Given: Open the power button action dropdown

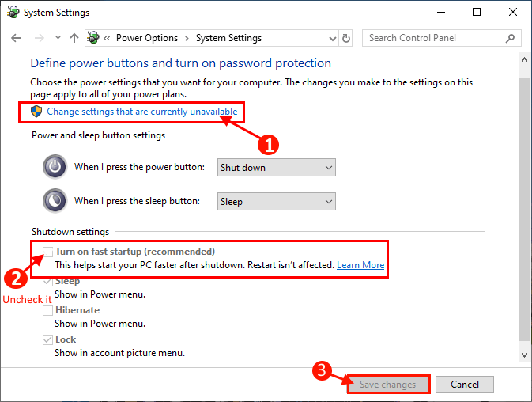Looking at the screenshot, I should pyautogui.click(x=277, y=168).
